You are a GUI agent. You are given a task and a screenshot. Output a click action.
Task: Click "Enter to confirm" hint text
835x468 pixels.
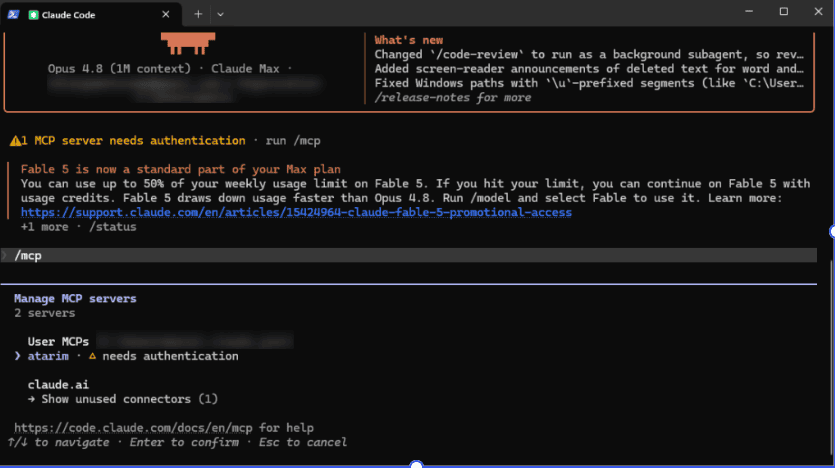click(x=184, y=442)
